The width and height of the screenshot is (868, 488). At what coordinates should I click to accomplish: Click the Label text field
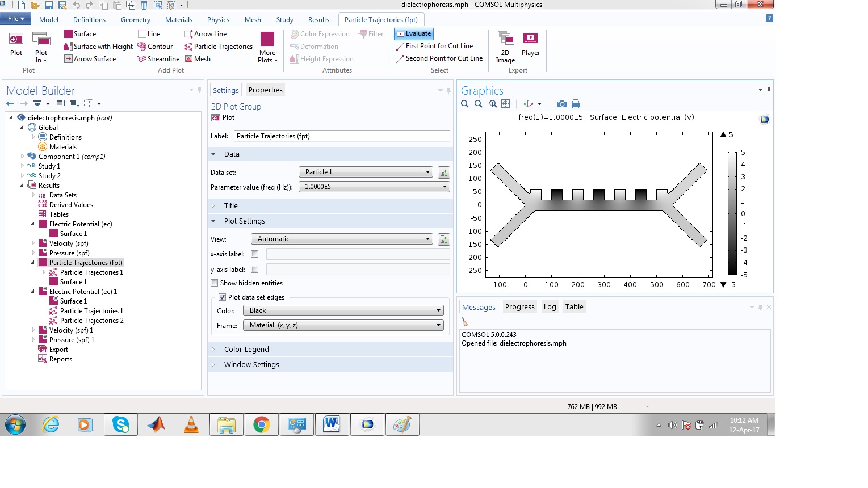(341, 136)
